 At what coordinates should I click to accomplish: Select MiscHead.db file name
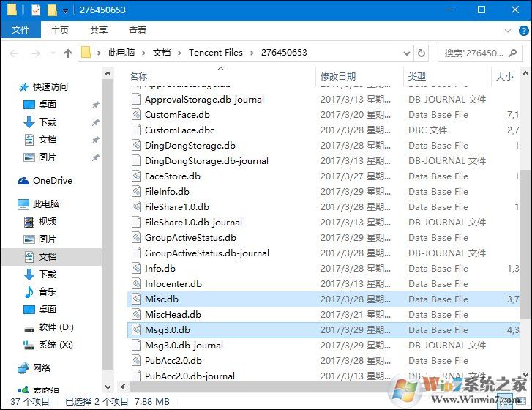click(173, 314)
